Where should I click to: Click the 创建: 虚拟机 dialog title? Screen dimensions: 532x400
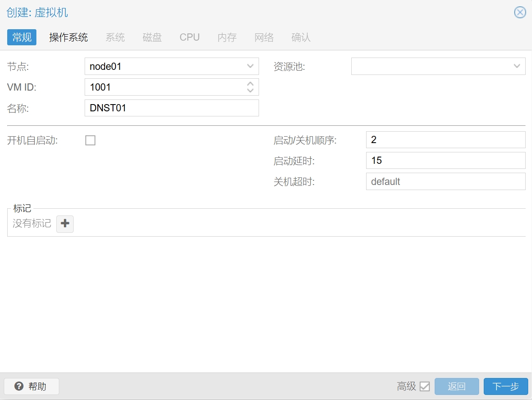point(37,13)
